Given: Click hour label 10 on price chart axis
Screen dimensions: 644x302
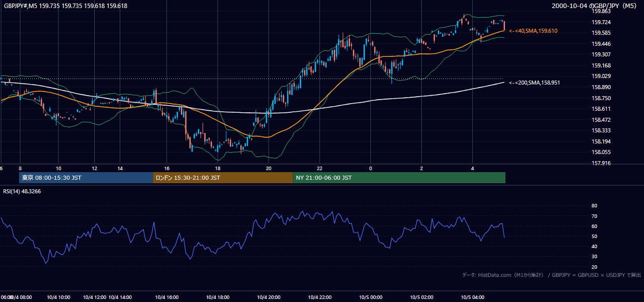Looking at the screenshot, I should click(x=58, y=168).
